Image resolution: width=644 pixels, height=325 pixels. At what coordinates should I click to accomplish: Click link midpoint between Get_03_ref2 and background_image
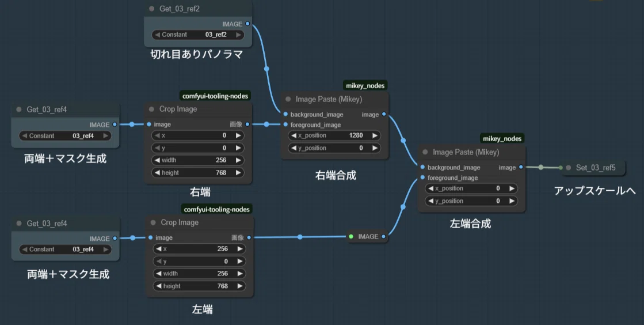pos(266,69)
